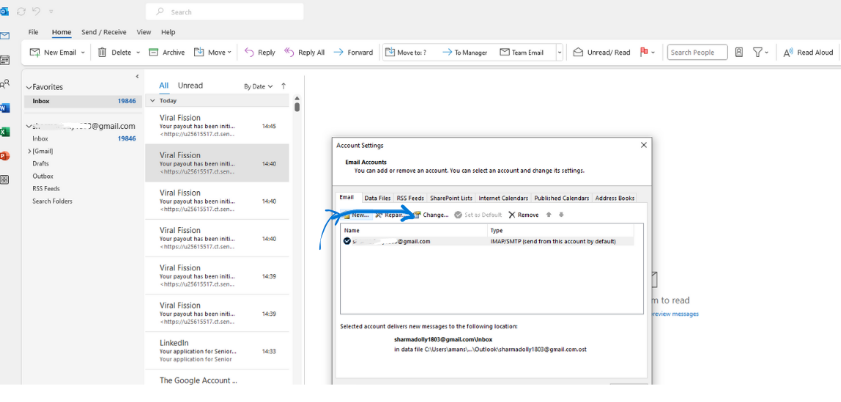
Task: Open More Apps grid icon in sidebar
Action: [x=5, y=180]
